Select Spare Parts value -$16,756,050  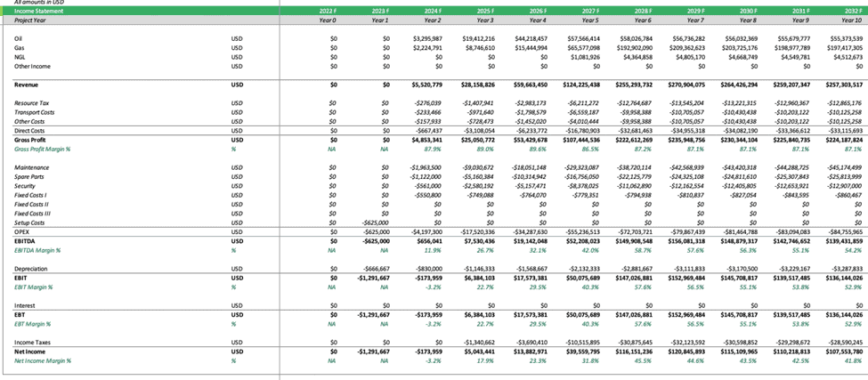[x=583, y=176]
